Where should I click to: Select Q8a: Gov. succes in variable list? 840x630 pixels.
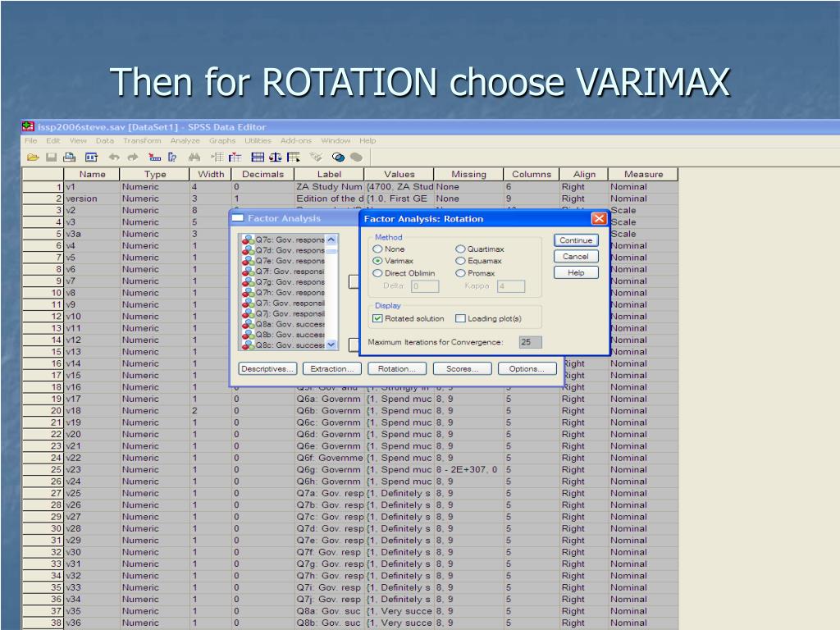click(283, 324)
